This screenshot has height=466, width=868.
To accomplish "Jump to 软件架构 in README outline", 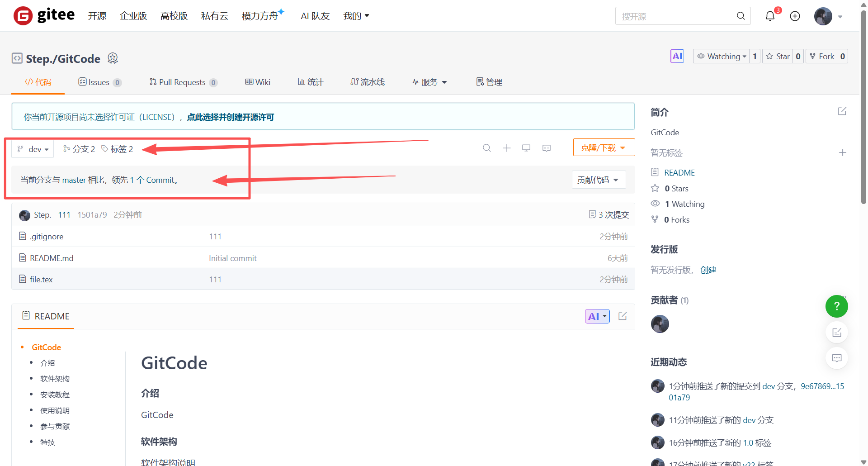I will (x=55, y=379).
